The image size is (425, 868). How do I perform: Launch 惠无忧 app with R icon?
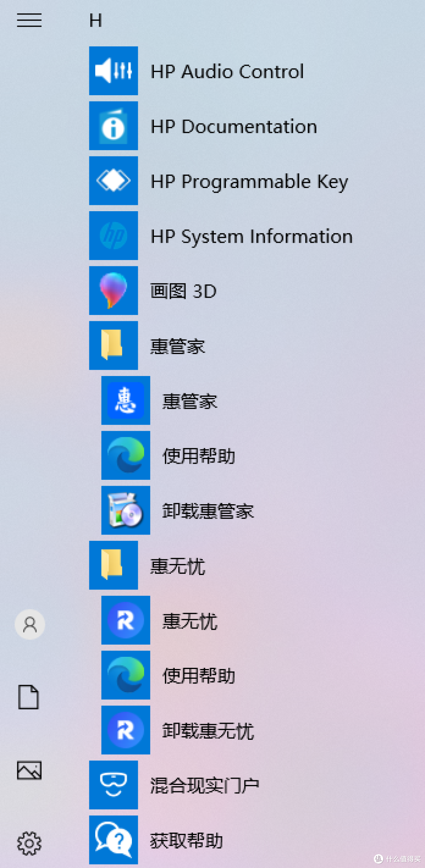(126, 620)
